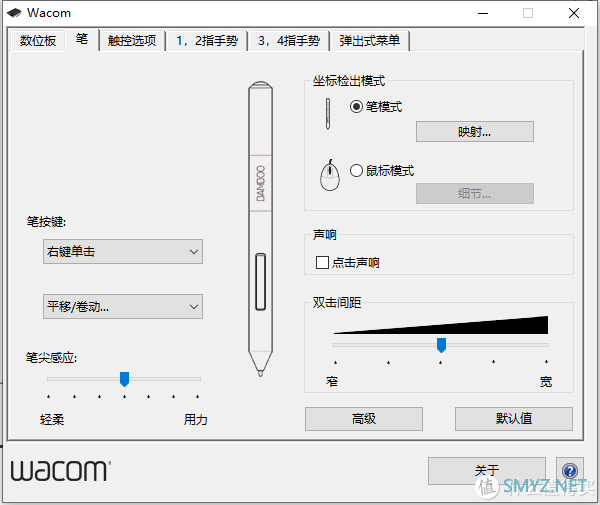
Task: Go to the 弹出式菜单 tab
Action: pyautogui.click(x=370, y=41)
